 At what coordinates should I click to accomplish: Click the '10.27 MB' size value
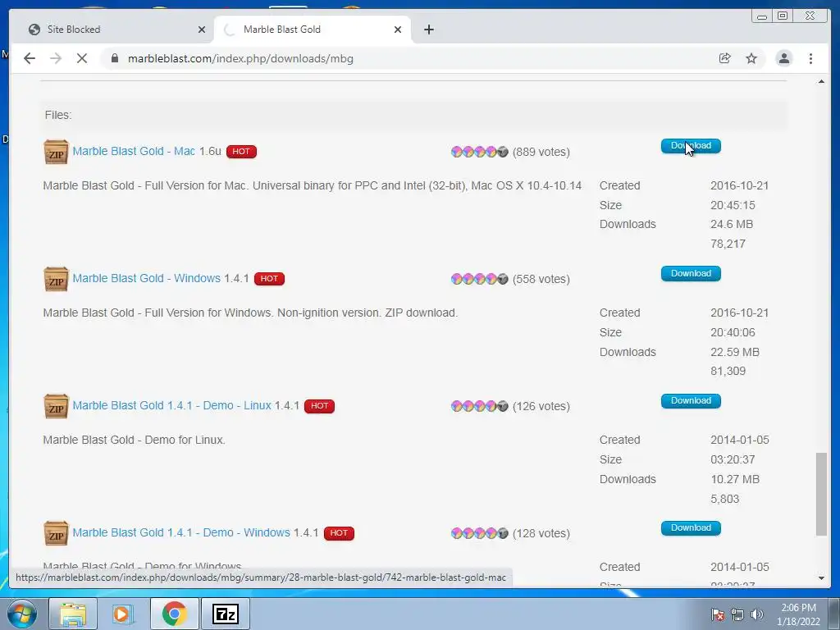click(734, 479)
